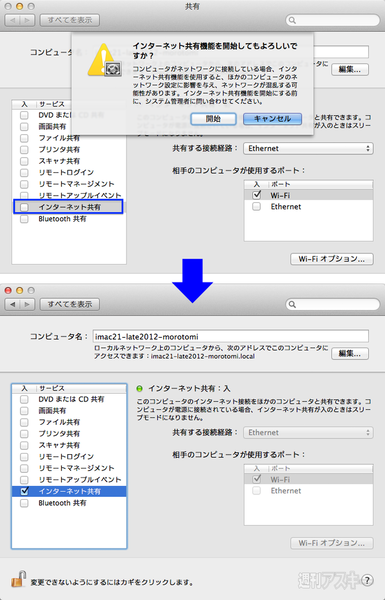Toggle ファイル共有 checkbox in the bottom window
Screen dimensions: 385x600
pyautogui.click(x=24, y=422)
